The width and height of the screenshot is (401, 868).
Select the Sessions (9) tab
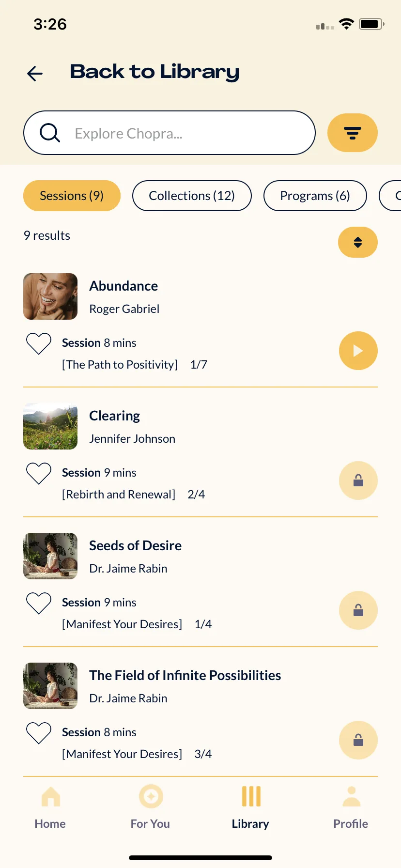point(72,196)
